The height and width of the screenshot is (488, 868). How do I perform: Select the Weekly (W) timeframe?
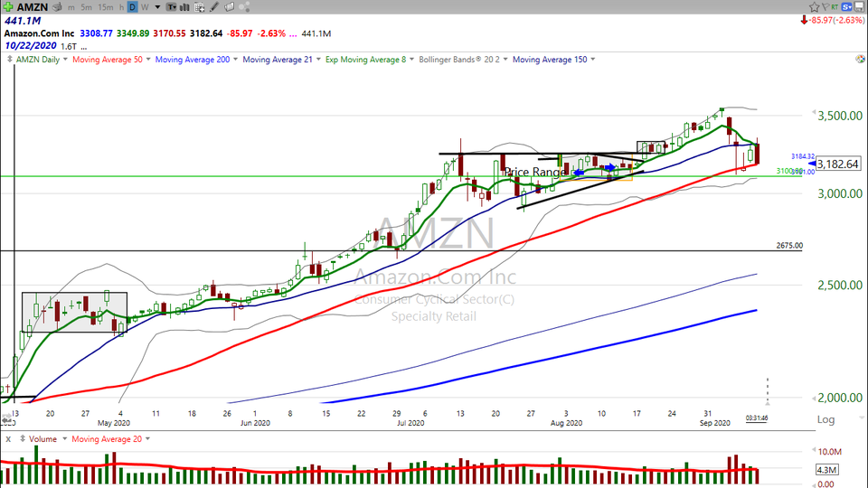click(145, 6)
